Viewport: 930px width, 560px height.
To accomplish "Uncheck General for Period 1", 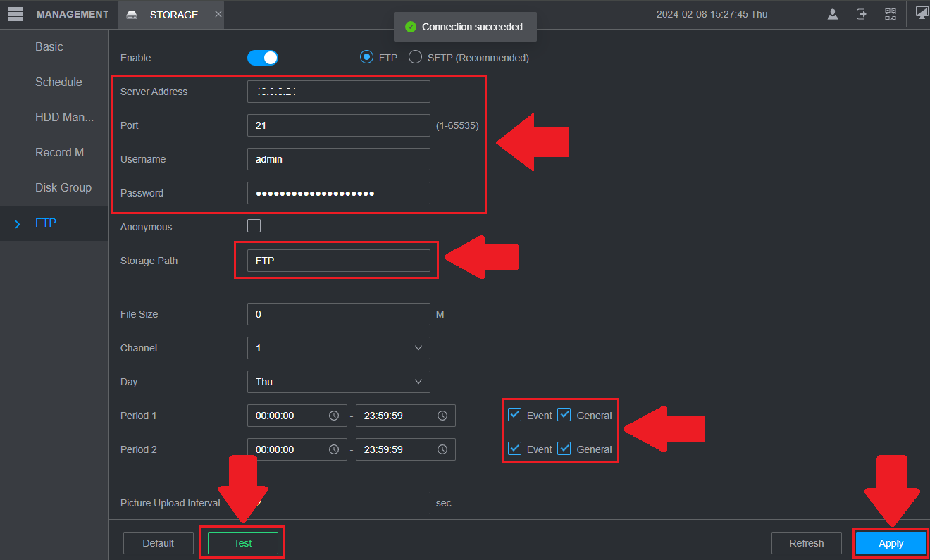I will [x=564, y=415].
